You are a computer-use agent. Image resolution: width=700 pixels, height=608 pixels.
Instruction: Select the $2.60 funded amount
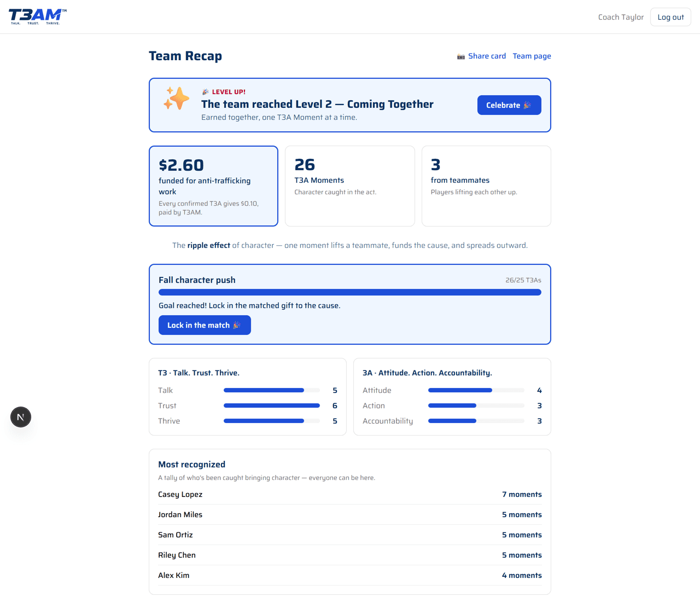[181, 165]
